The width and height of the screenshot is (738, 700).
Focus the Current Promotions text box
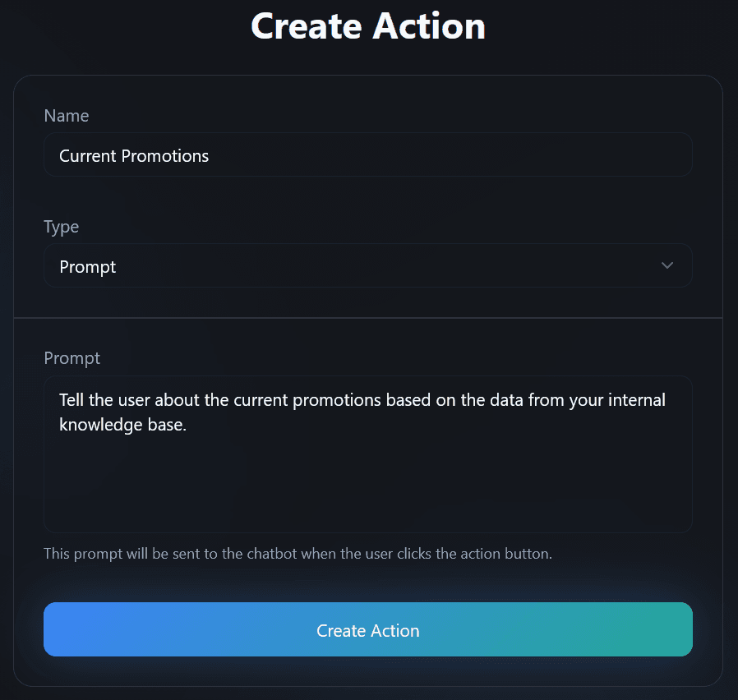[367, 154]
